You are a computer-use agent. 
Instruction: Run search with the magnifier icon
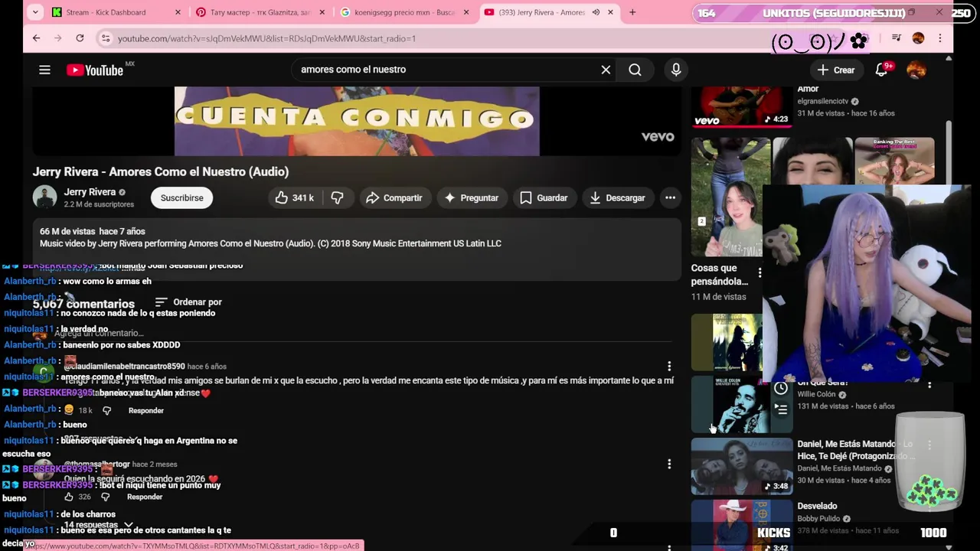(635, 70)
